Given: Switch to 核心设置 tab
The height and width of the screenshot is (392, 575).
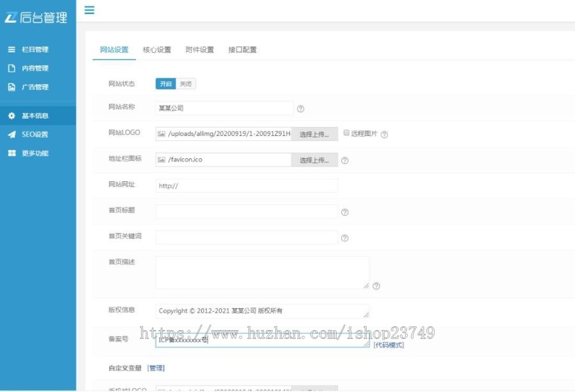Looking at the screenshot, I should [157, 50].
